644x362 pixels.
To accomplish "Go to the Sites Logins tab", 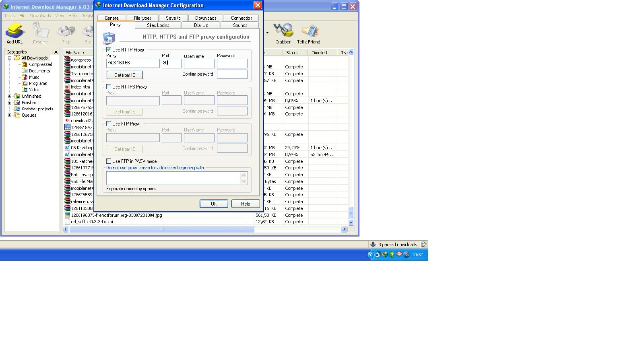I will tap(158, 25).
